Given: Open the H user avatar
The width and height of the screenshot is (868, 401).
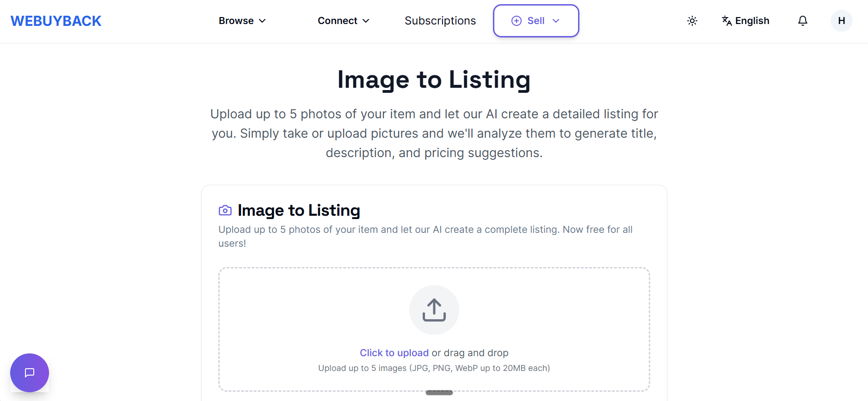Looking at the screenshot, I should (842, 20).
